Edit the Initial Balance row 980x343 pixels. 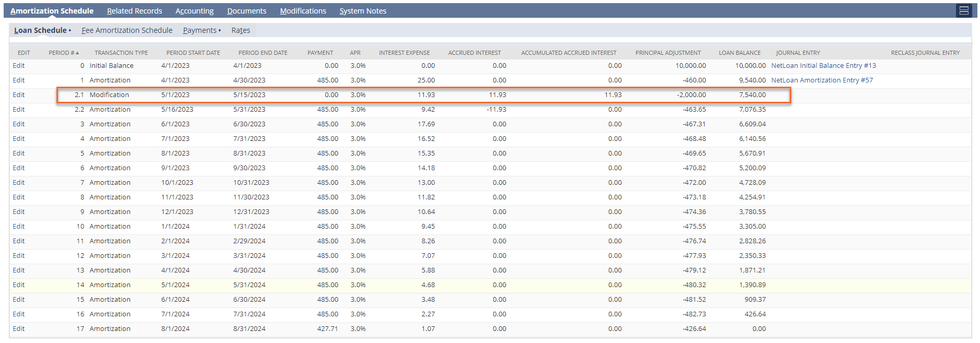coord(19,66)
